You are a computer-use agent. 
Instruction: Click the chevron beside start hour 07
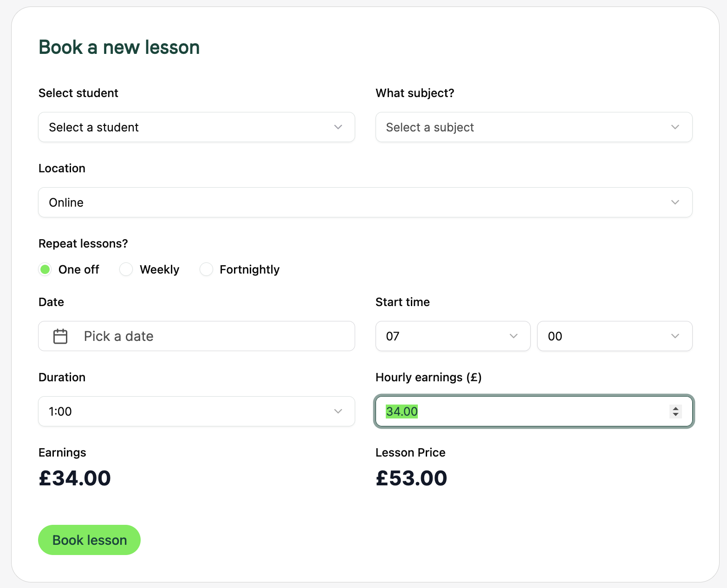[513, 336]
